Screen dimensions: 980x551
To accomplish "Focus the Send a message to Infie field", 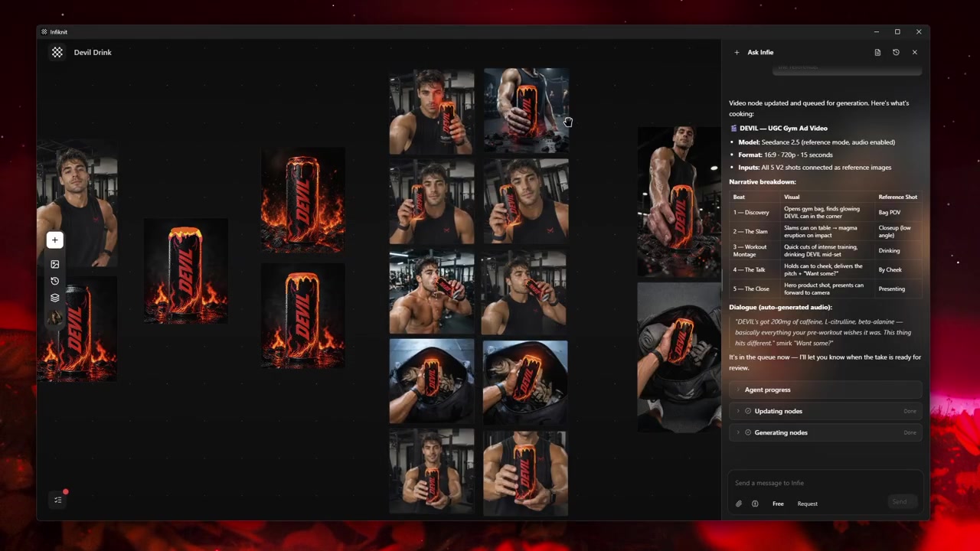I will (x=825, y=483).
